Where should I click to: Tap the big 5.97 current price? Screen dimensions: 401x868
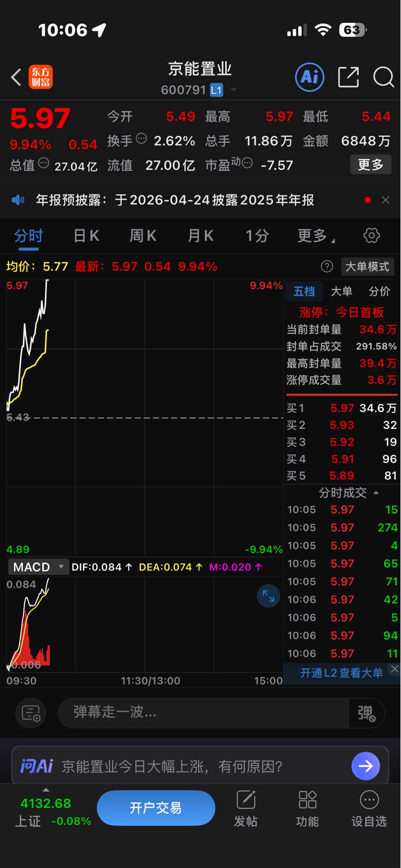40,118
